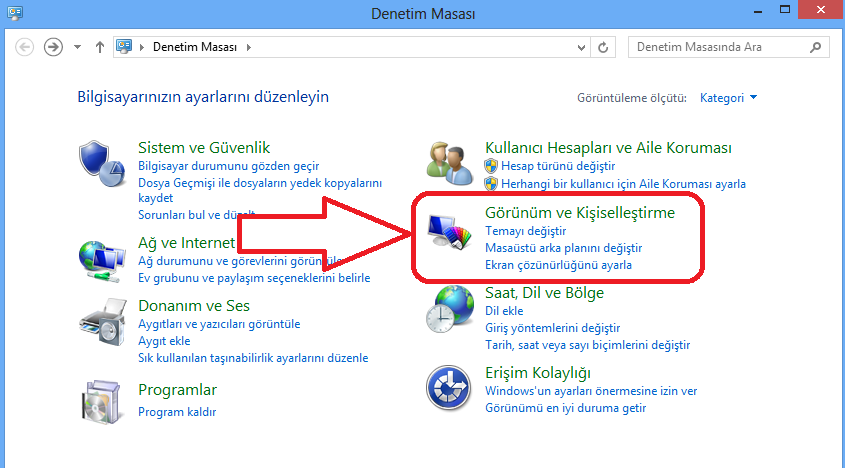The image size is (845, 468).
Task: Click Ekran çözünürlüğünü ayarla link
Action: 558,265
